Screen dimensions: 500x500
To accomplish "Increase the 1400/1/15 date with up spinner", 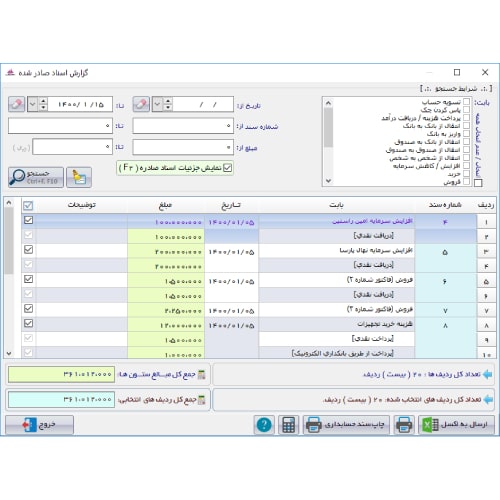I will tap(43, 101).
